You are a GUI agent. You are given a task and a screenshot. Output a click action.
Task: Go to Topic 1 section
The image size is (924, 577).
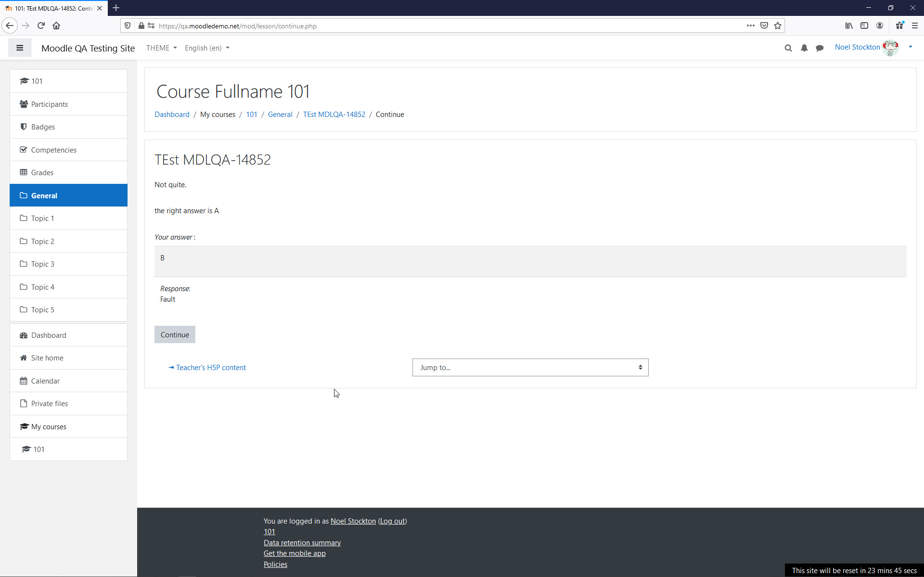pyautogui.click(x=68, y=218)
